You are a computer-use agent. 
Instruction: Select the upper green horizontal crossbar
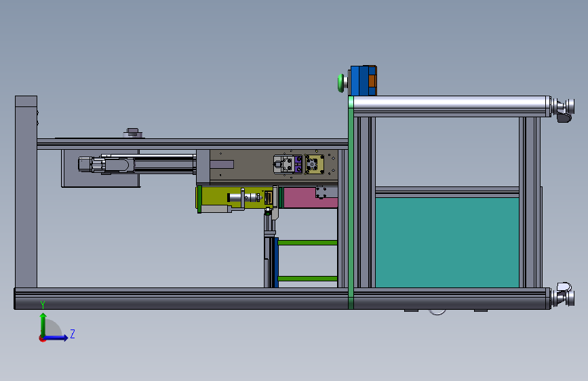(307, 243)
